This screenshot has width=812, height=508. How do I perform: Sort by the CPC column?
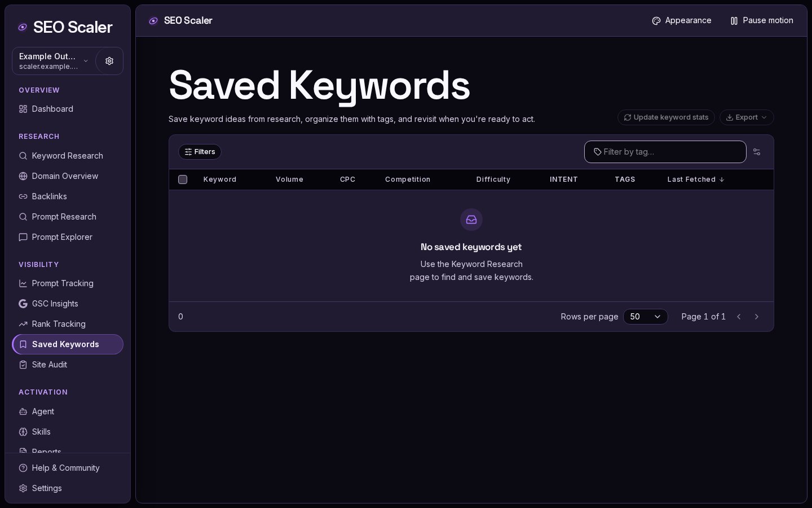348,179
